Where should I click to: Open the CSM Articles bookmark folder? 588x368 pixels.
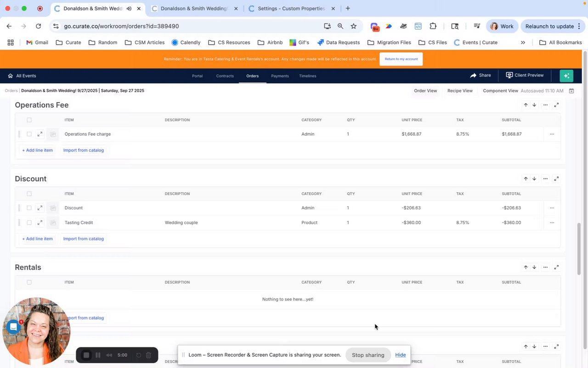click(x=144, y=42)
